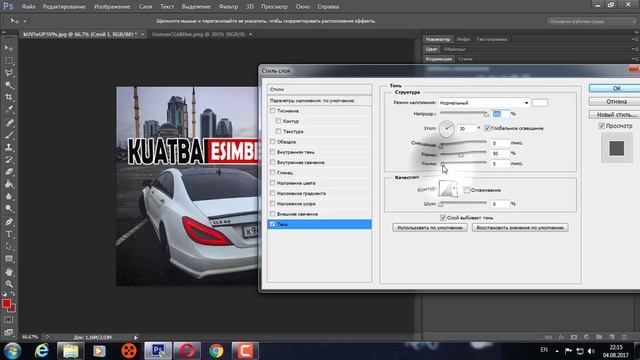Enable the Наложение цвета checkbox
Image resolution: width=640 pixels, height=360 pixels.
click(x=272, y=183)
